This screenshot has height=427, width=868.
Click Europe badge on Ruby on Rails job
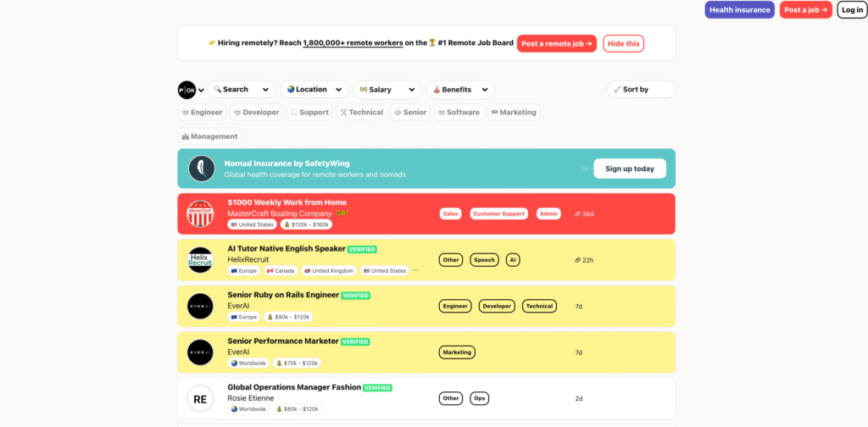click(244, 318)
